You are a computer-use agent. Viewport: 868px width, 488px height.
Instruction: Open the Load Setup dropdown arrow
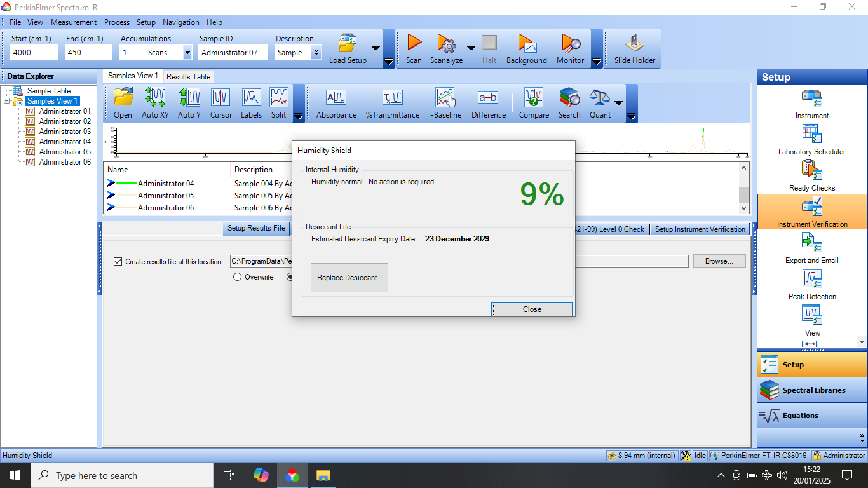pyautogui.click(x=376, y=48)
